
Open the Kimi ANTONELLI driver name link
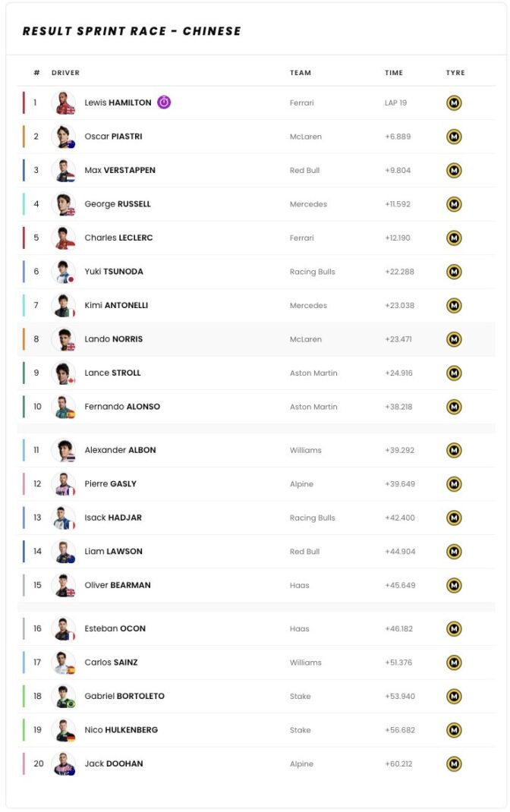pos(117,305)
